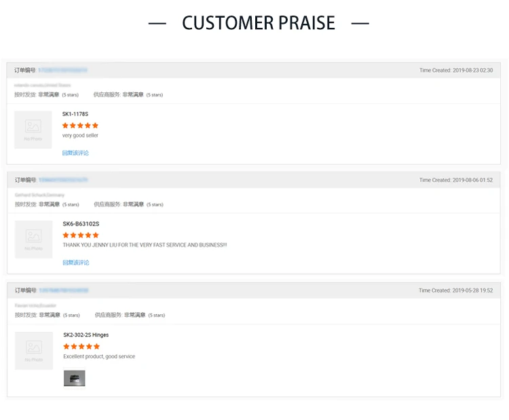Click the blurred order number dated 2019-08-06
The image size is (509, 420).
[63, 180]
